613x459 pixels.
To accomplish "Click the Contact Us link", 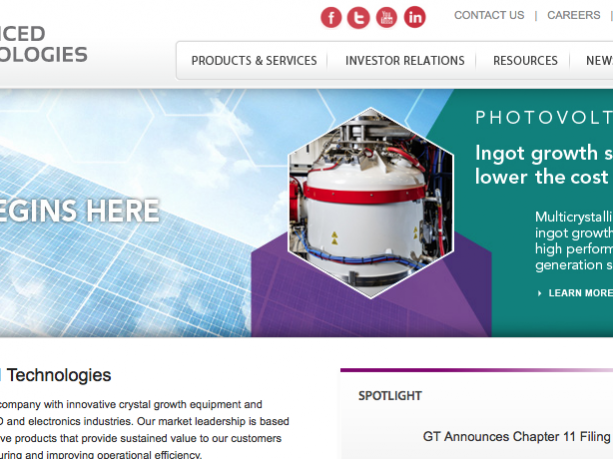I will coord(489,15).
